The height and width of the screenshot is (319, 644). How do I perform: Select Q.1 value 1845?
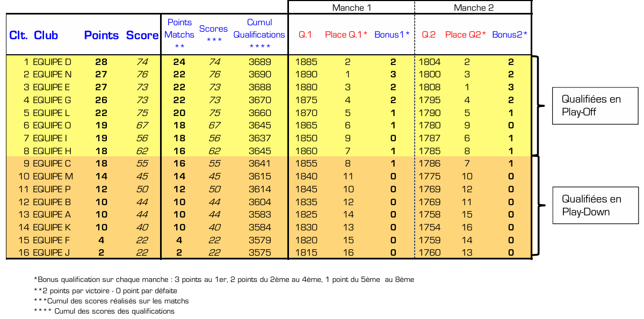coord(306,189)
